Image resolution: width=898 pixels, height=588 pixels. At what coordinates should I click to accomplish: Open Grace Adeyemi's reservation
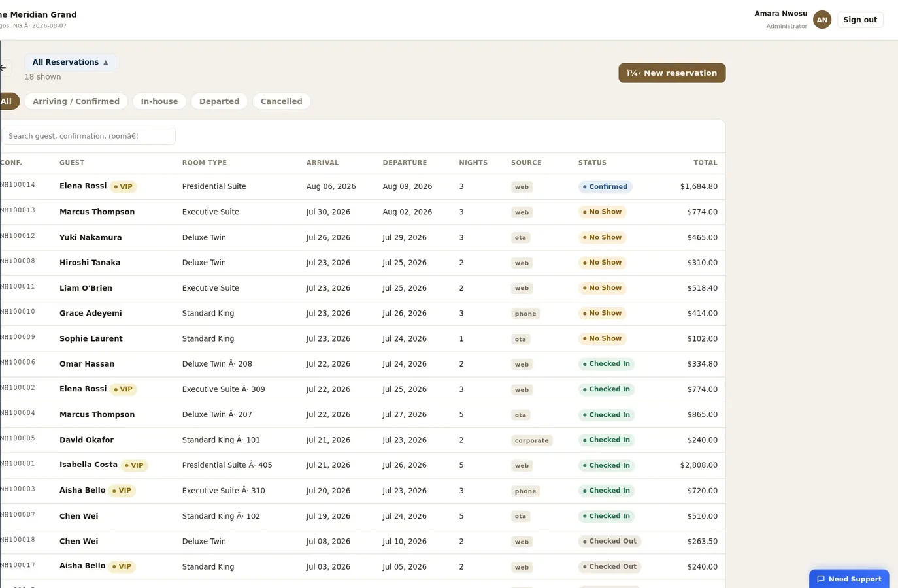pos(363,314)
